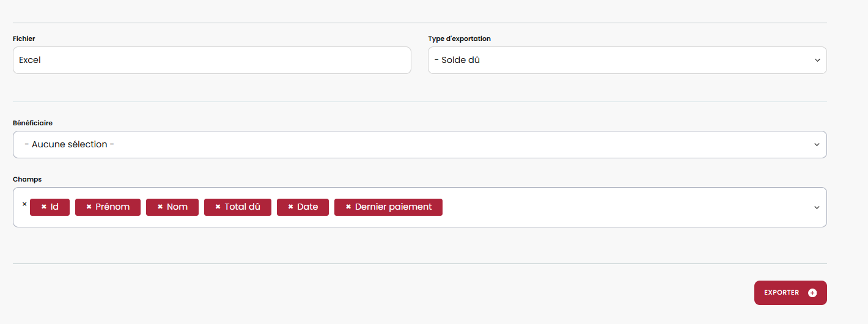Clear all selected Champs with small x
This screenshot has height=324, width=868.
24,204
